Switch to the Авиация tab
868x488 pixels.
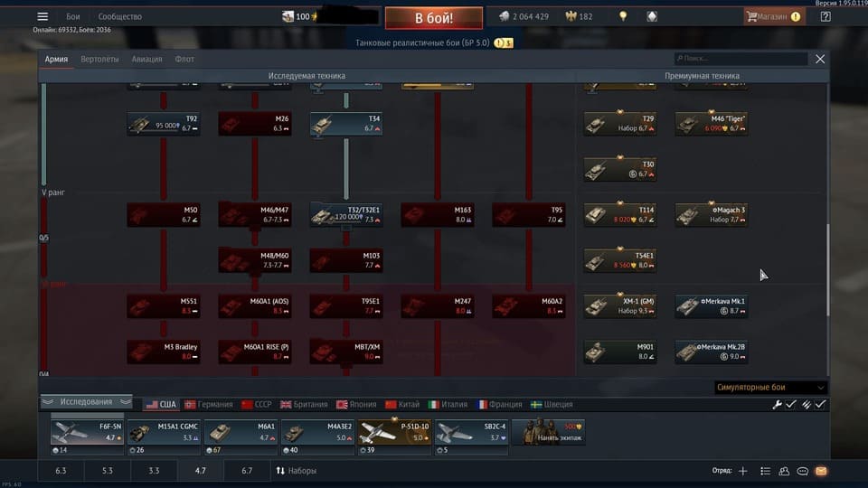point(146,59)
